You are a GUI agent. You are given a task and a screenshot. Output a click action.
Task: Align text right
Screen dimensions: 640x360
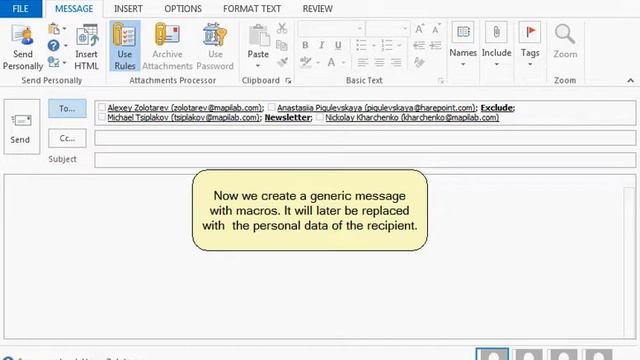(396, 62)
